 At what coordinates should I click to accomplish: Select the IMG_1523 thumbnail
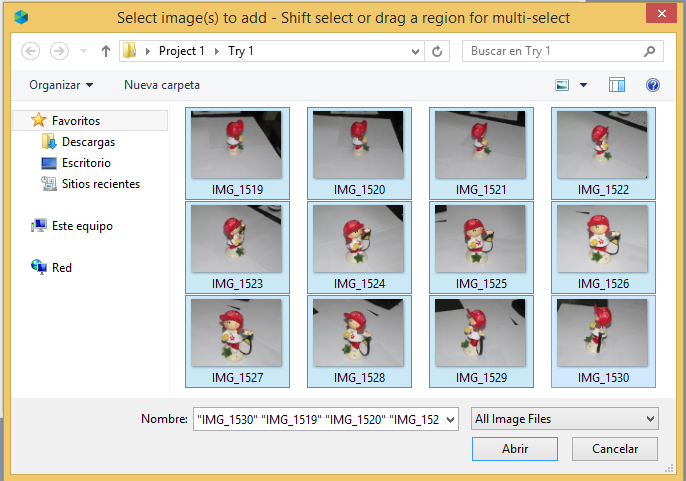tap(237, 247)
